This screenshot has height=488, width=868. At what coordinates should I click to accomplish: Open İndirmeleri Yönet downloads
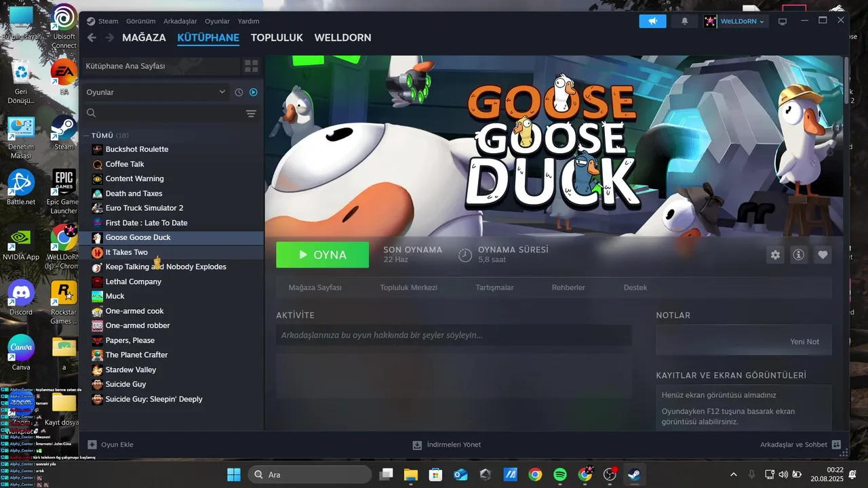pyautogui.click(x=447, y=445)
